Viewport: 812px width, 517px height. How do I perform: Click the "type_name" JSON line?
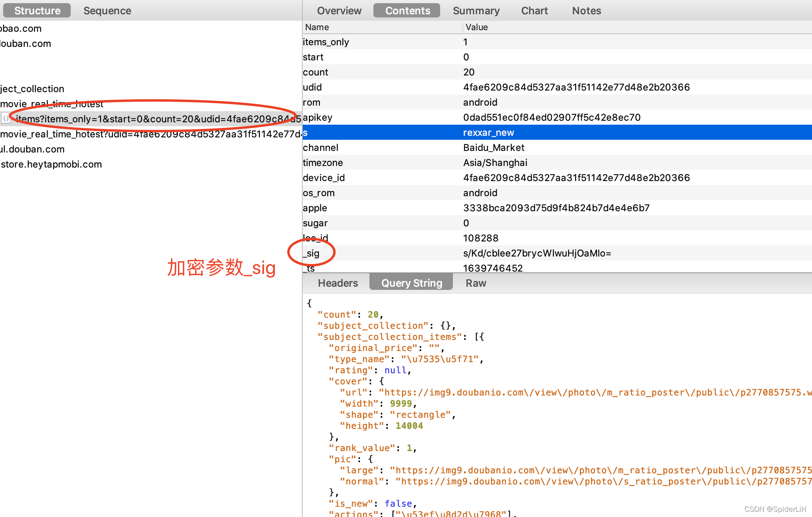tap(406, 359)
